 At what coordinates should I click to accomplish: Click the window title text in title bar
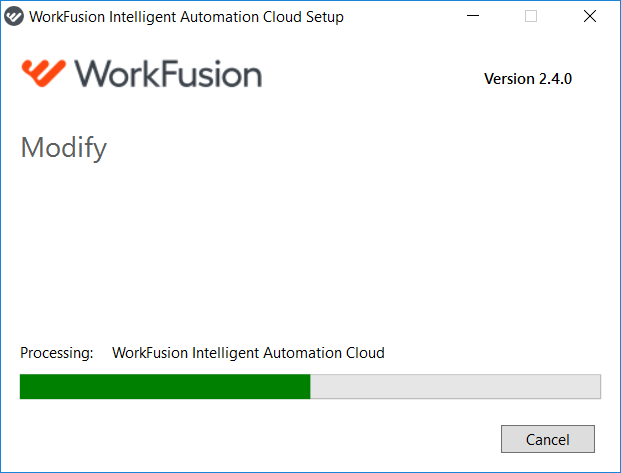(x=187, y=17)
